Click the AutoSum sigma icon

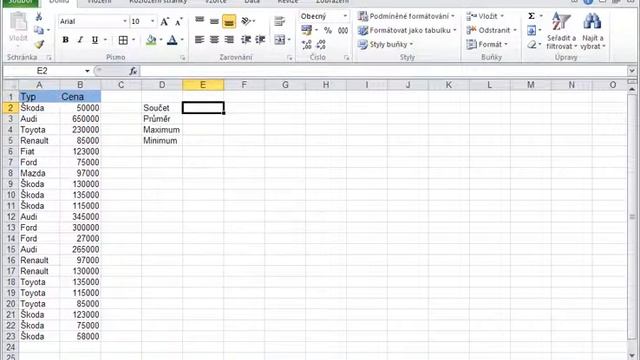[x=531, y=16]
